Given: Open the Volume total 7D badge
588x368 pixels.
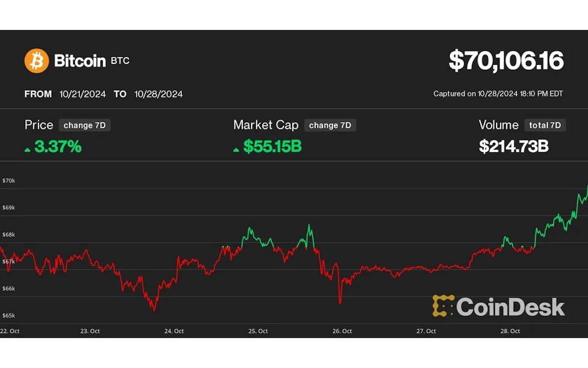Looking at the screenshot, I should 545,125.
